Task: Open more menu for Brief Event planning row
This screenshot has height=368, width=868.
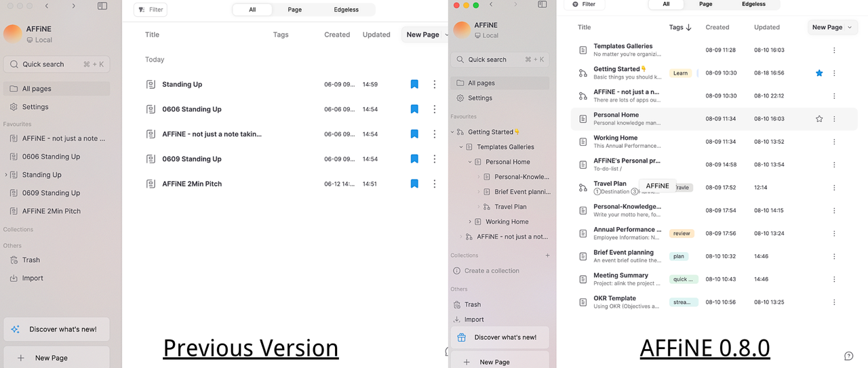Action: pos(834,256)
